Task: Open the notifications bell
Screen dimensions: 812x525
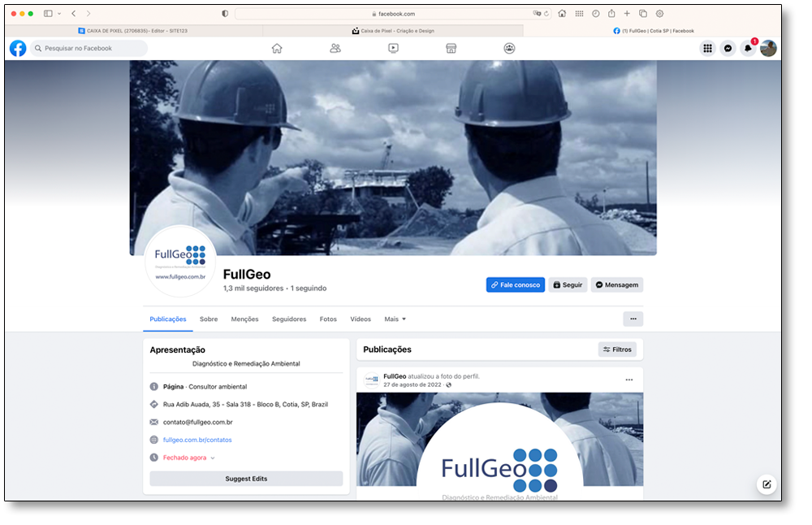Action: (x=748, y=49)
